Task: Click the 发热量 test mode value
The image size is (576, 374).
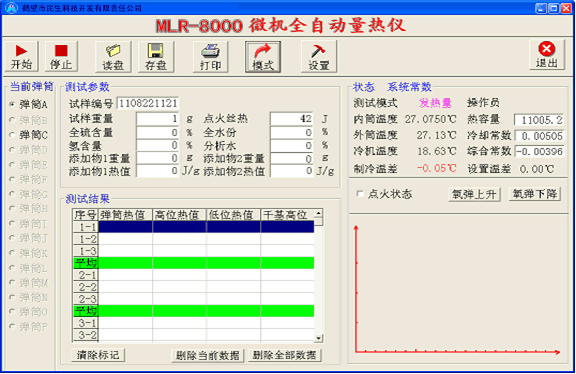Action: tap(435, 103)
